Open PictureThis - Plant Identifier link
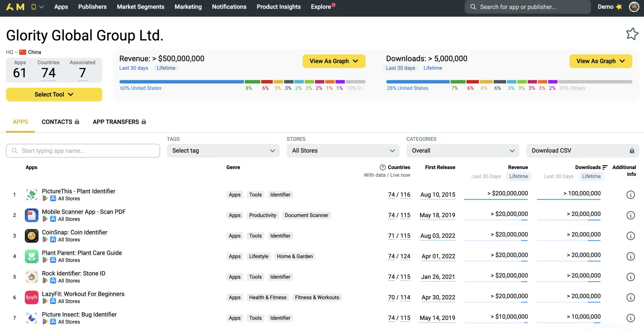This screenshot has width=644, height=330. click(x=78, y=191)
